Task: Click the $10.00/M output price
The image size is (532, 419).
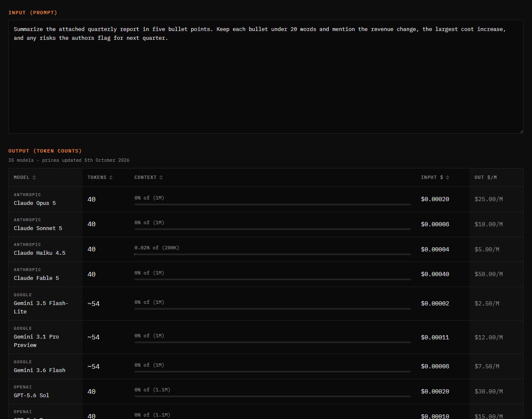Action: pos(488,225)
